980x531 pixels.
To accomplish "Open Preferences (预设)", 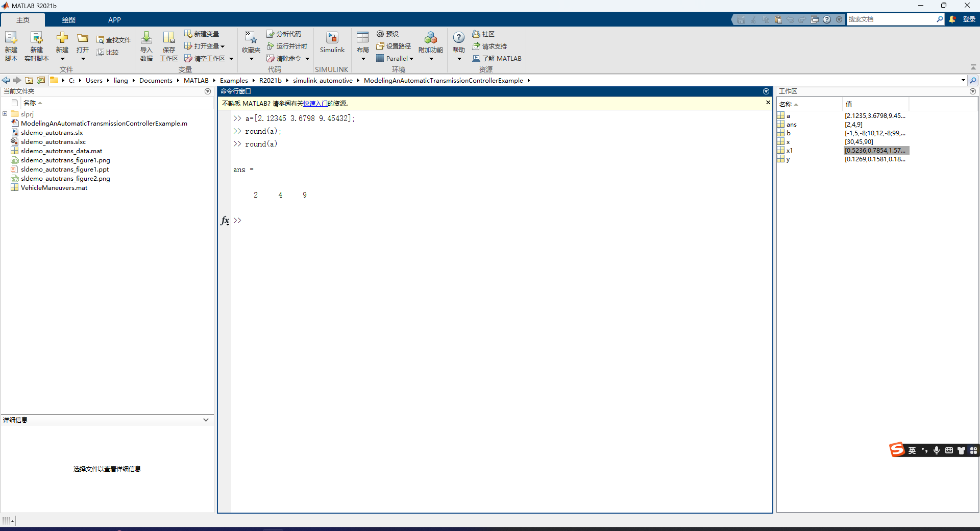I will click(387, 34).
